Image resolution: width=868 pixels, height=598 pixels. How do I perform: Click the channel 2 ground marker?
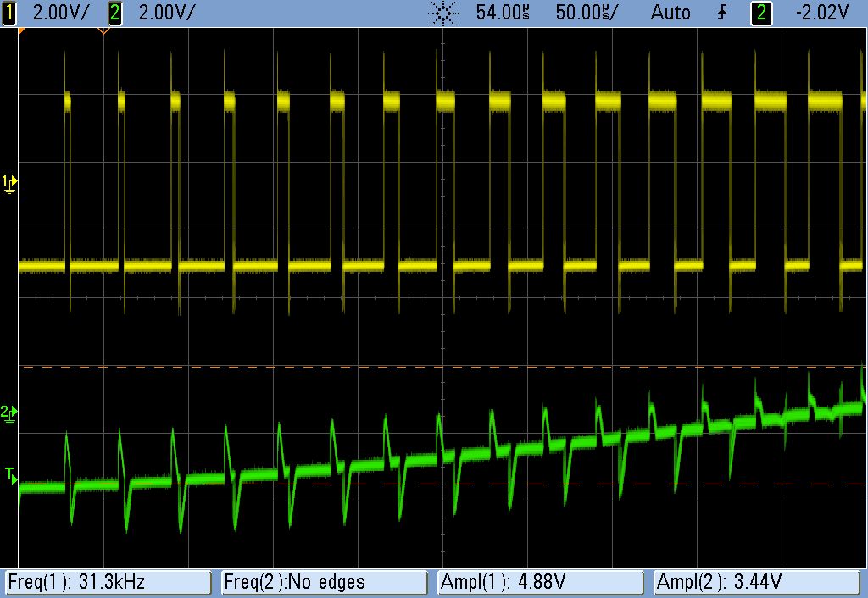[x=8, y=414]
